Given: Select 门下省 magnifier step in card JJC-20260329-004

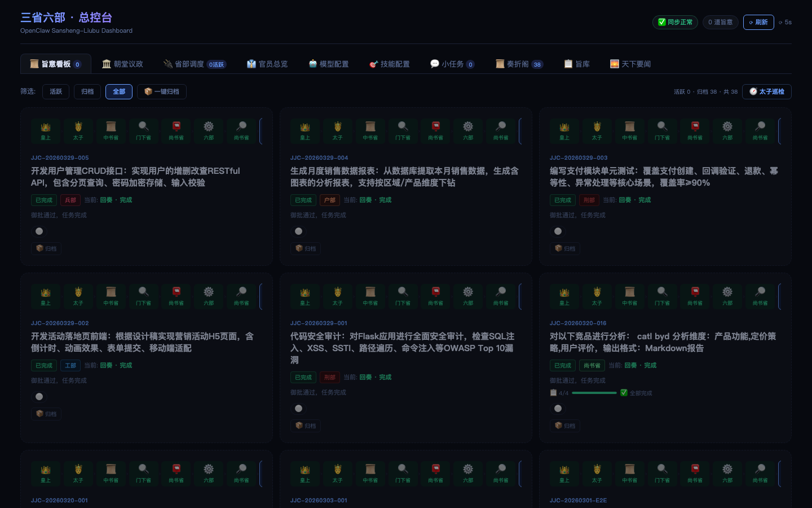Looking at the screenshot, I should coord(403,131).
